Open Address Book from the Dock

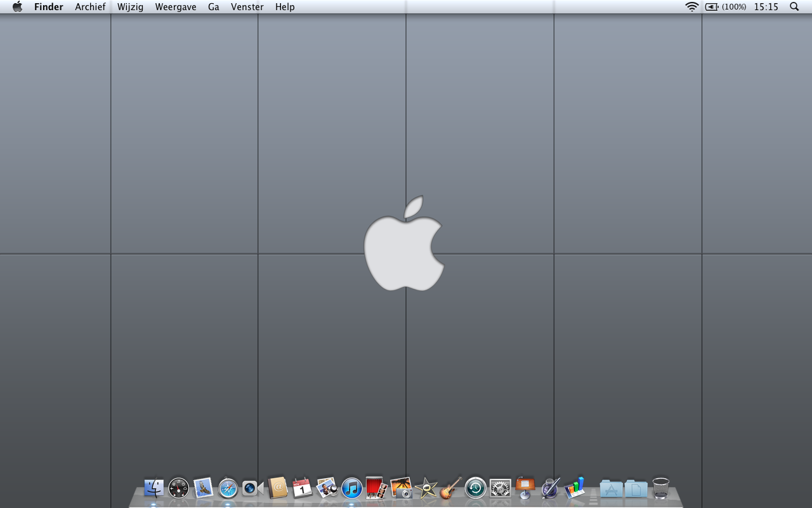point(277,488)
